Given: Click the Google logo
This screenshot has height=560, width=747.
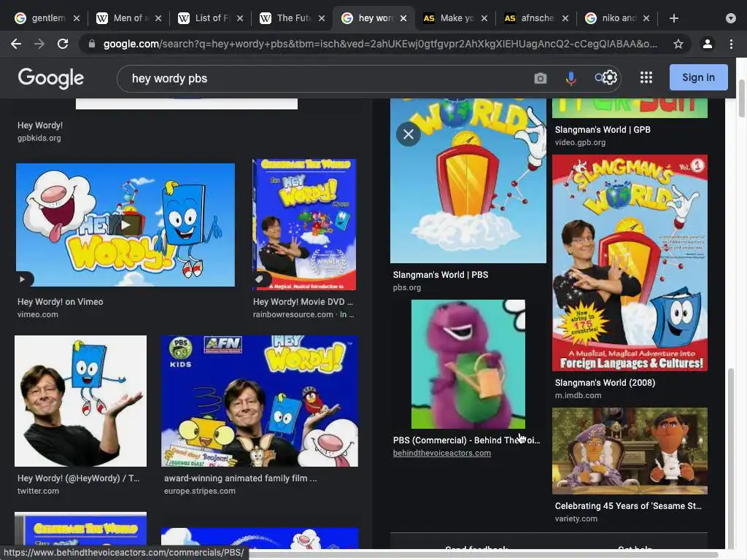Looking at the screenshot, I should pyautogui.click(x=51, y=78).
